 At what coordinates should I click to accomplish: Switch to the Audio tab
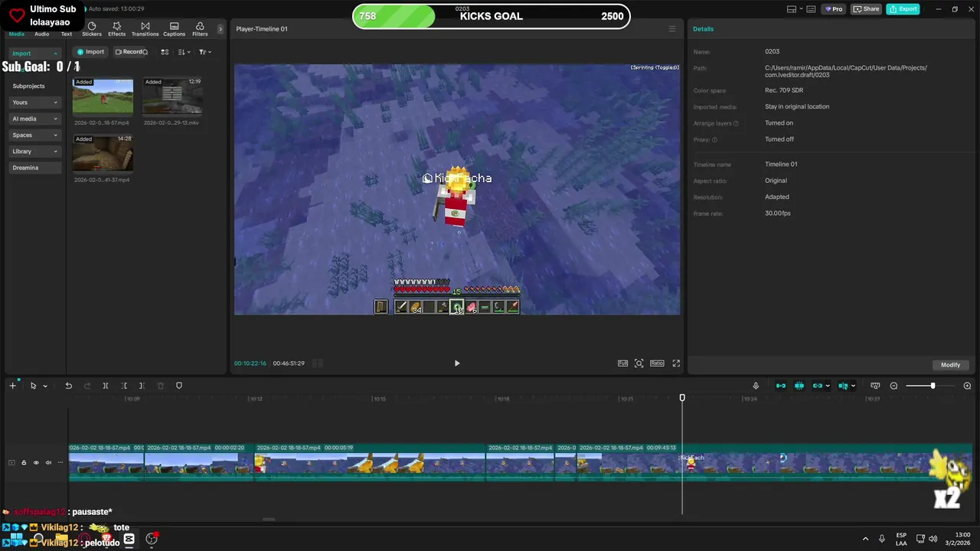coord(41,34)
